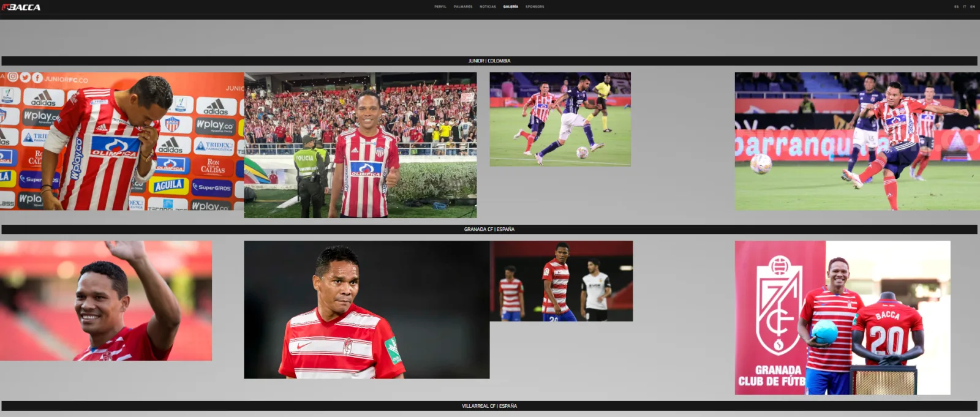Viewport: 980px width, 417px height.
Task: Go to the NOTICIAS page
Action: pos(488,7)
